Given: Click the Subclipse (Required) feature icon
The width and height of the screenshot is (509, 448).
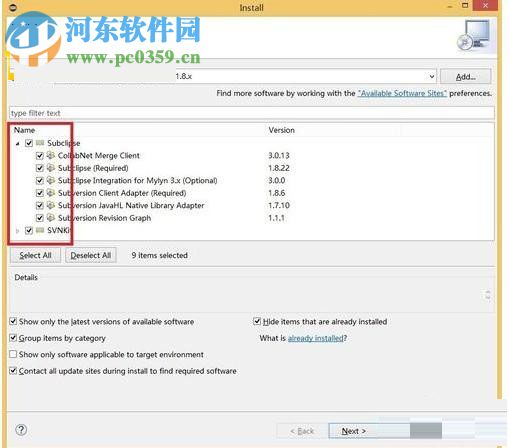Looking at the screenshot, I should coord(51,168).
